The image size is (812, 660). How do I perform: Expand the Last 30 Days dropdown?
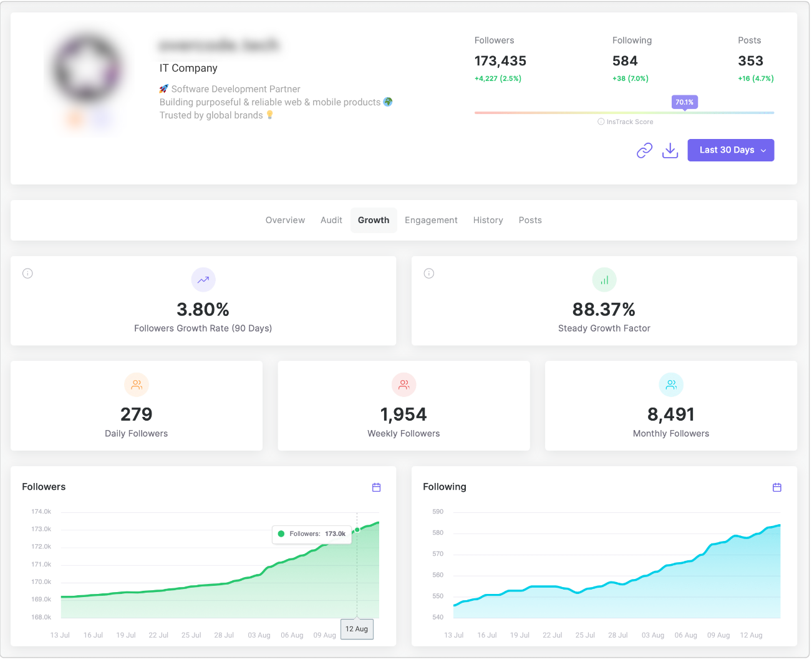(730, 150)
